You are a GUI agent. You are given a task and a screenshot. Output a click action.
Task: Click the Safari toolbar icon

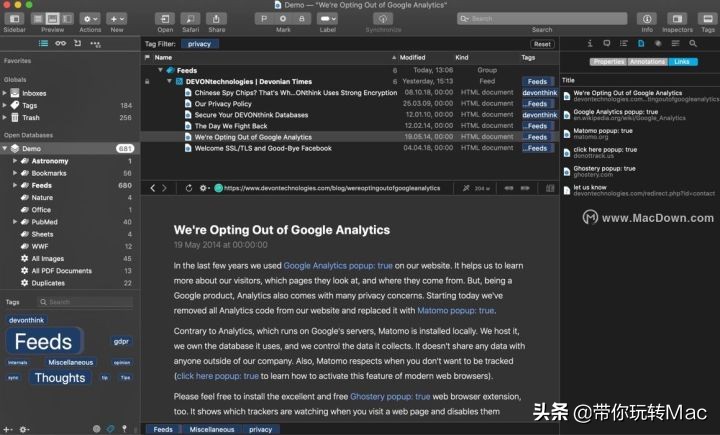pos(191,18)
